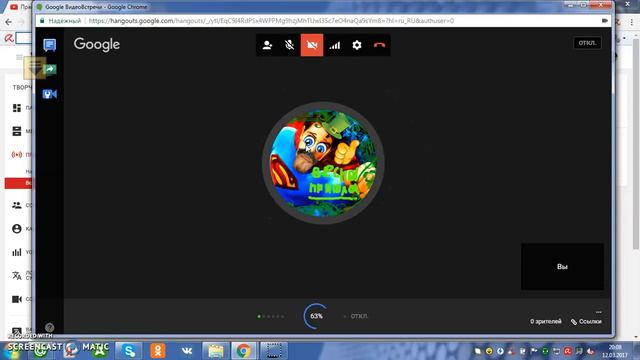640x360 pixels.
Task: Open Community people icon in YouTube sidebar
Action: 17,205
